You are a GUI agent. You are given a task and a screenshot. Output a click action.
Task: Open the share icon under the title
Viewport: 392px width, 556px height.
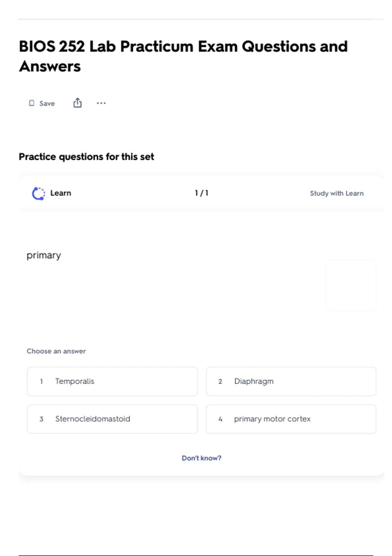(77, 103)
